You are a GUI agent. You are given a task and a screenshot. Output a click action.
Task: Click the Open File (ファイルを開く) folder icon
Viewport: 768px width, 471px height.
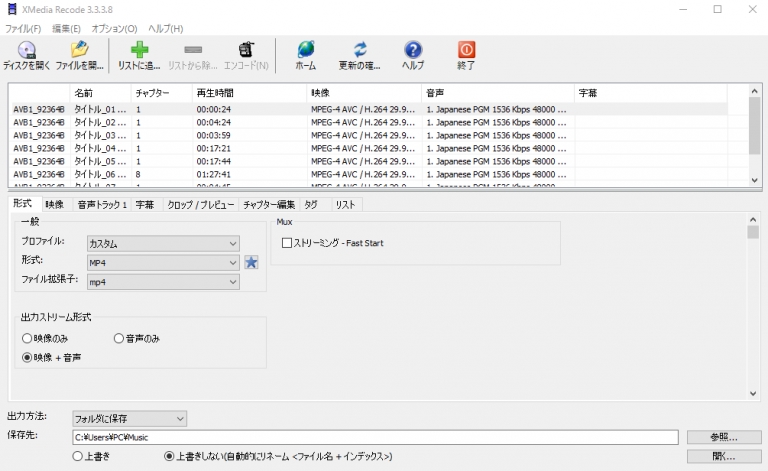click(79, 50)
